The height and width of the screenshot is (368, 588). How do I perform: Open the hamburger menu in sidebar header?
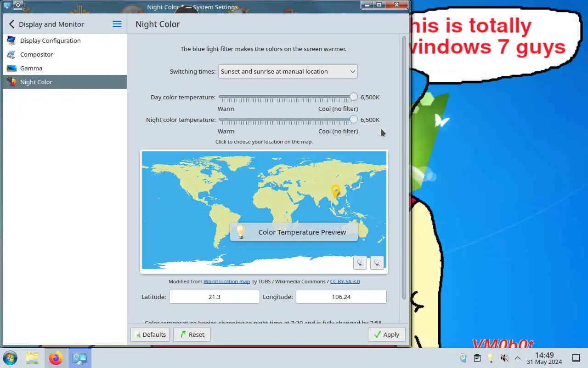117,24
